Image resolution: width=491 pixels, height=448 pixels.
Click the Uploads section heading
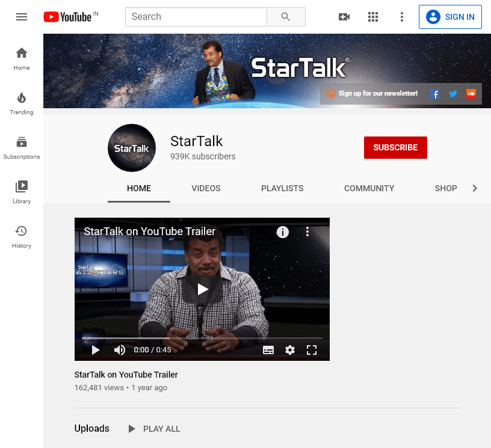click(x=91, y=428)
